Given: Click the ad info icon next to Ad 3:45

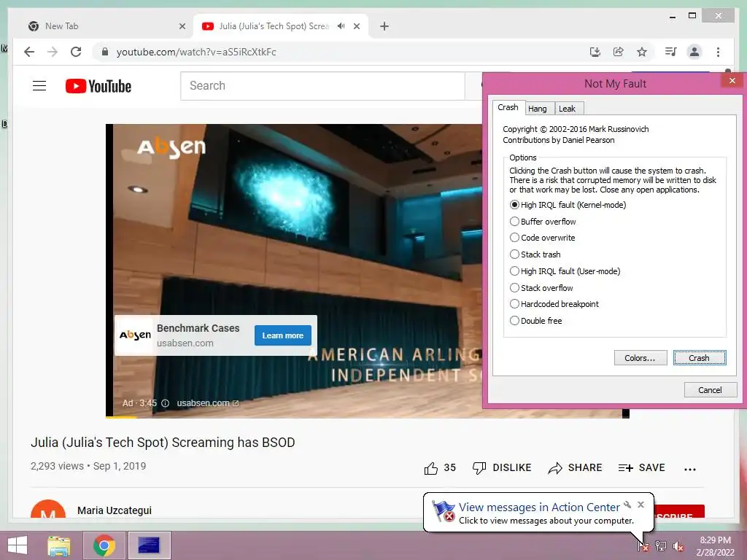Looking at the screenshot, I should (165, 402).
